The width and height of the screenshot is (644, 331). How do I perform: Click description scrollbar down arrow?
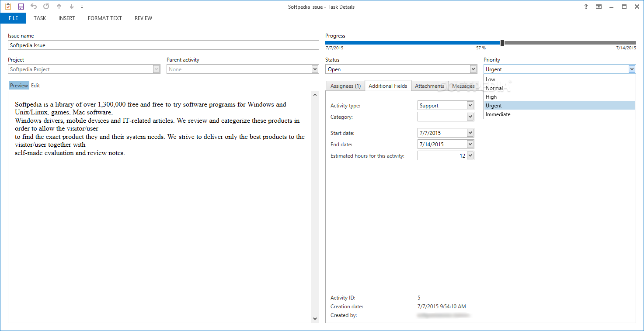coord(315,319)
